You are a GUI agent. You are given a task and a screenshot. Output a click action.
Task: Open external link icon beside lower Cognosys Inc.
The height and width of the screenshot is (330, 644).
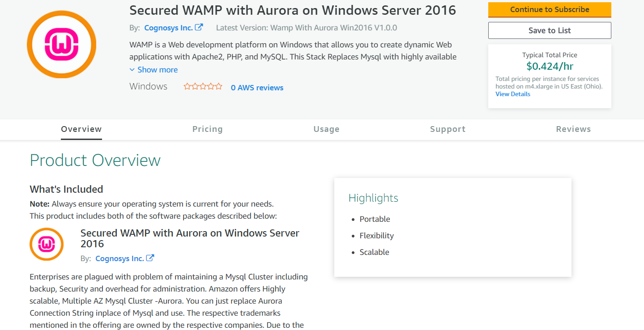click(x=150, y=258)
